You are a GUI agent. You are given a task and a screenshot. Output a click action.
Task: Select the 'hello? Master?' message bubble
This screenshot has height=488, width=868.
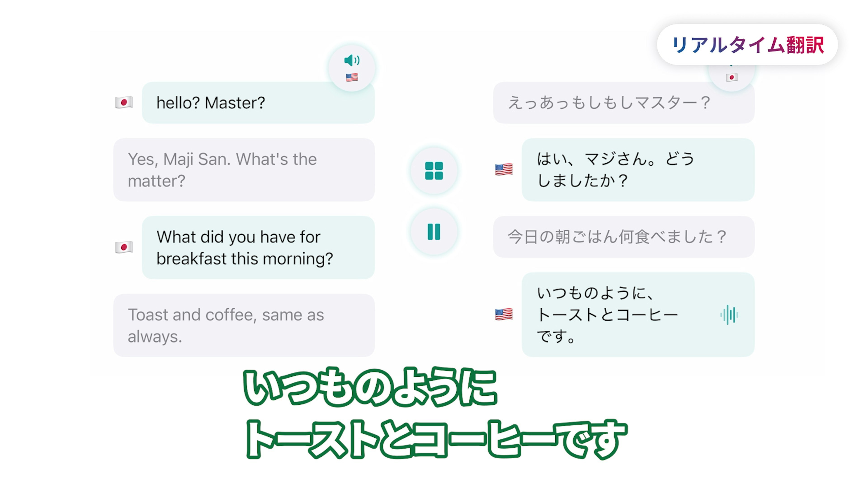pos(258,103)
